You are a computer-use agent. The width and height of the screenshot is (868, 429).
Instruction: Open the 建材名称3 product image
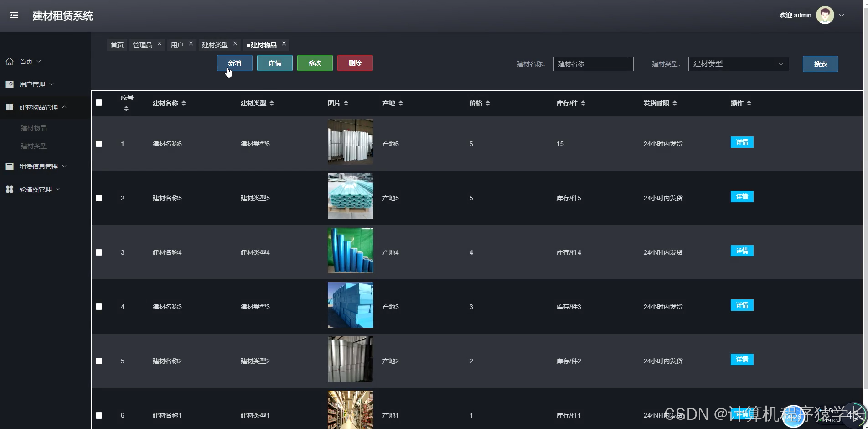351,305
